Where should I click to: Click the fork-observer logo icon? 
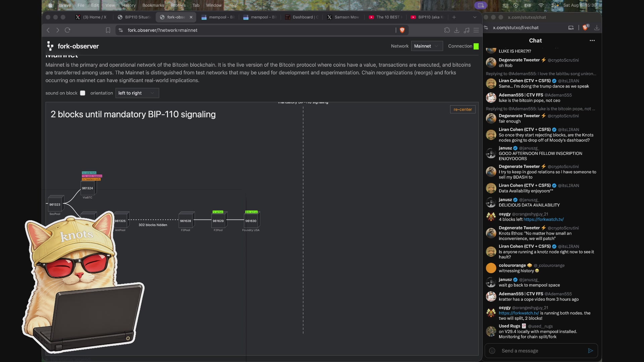point(50,46)
